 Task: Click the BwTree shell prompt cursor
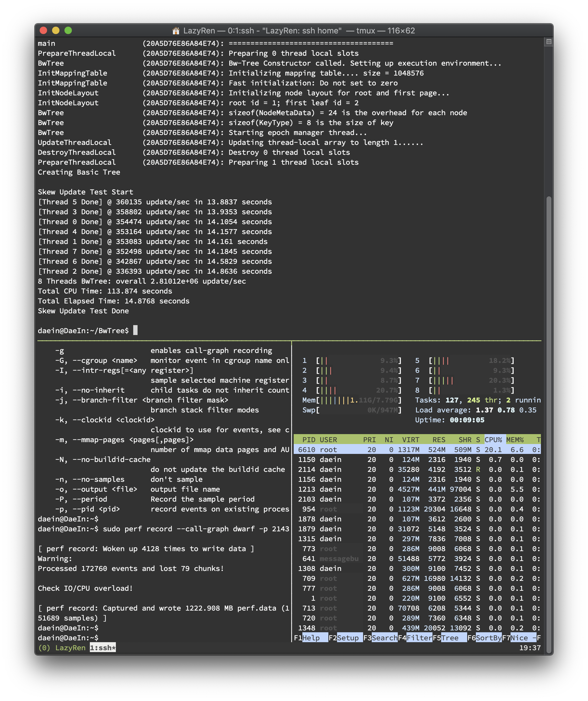(x=135, y=330)
